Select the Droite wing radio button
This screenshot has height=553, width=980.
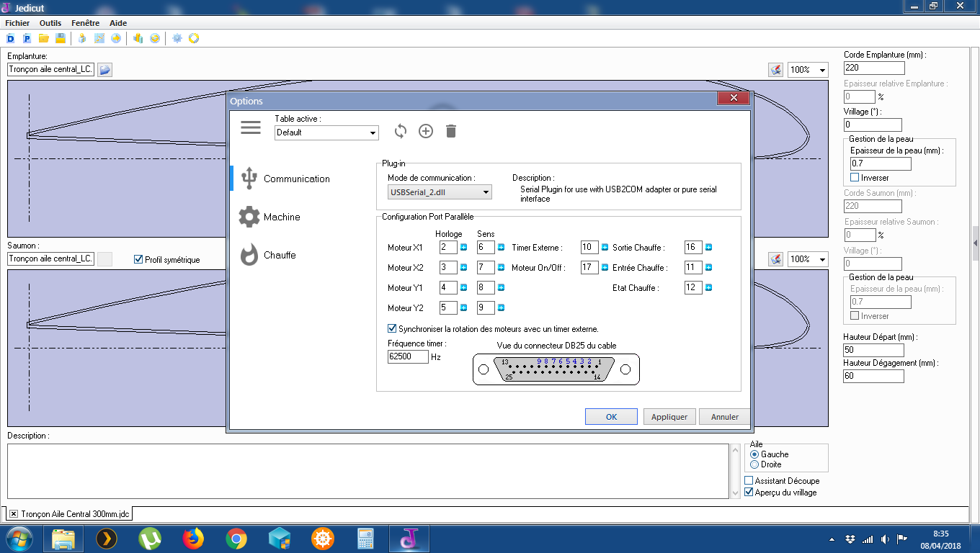point(754,464)
